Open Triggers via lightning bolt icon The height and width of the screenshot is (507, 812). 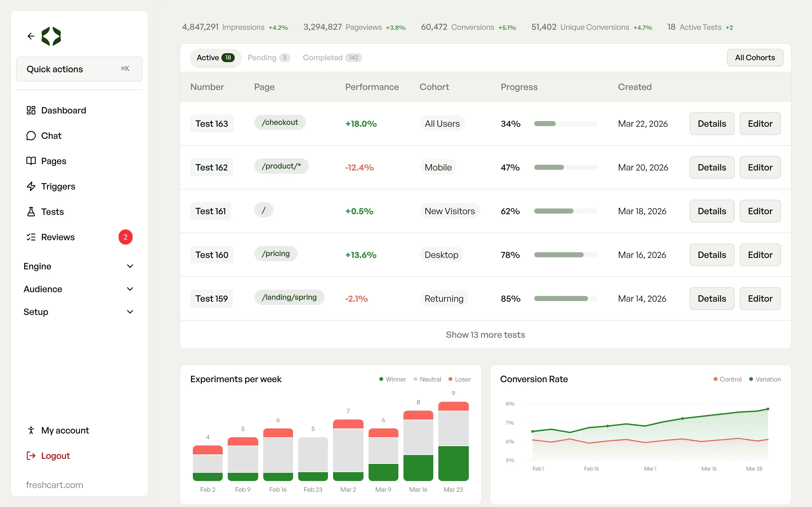[x=31, y=186]
